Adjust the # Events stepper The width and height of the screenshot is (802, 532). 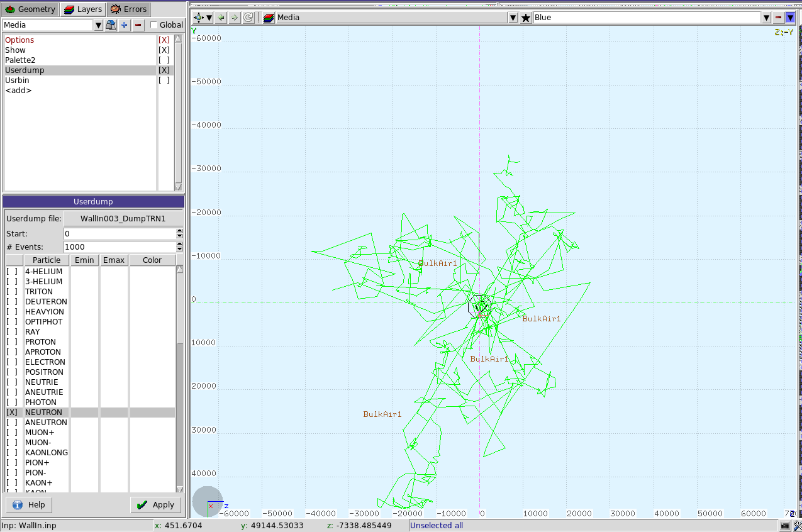tap(179, 247)
